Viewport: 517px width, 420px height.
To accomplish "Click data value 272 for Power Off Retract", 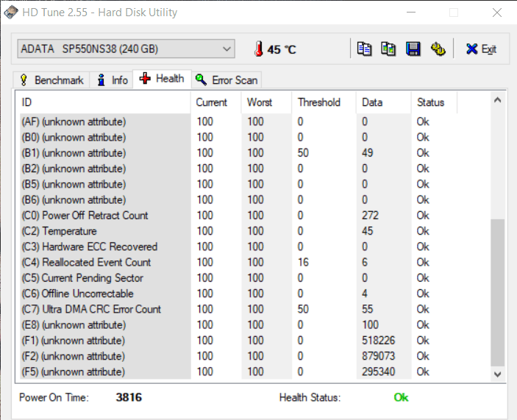I will pos(370,216).
